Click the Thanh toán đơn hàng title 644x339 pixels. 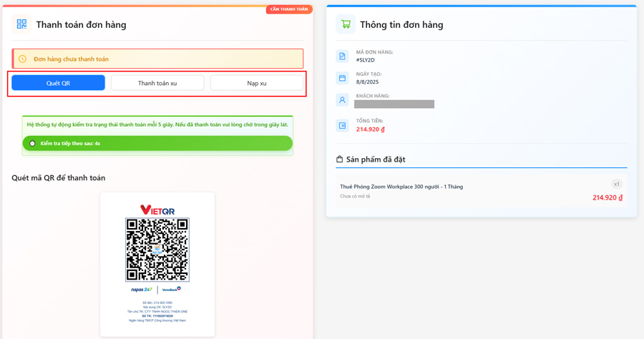(x=82, y=24)
